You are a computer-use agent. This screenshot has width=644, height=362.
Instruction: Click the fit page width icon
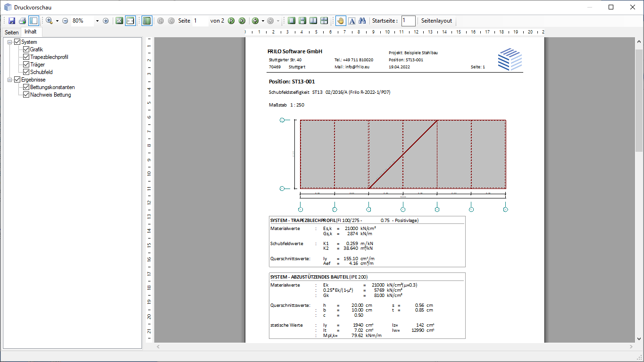tap(130, 21)
